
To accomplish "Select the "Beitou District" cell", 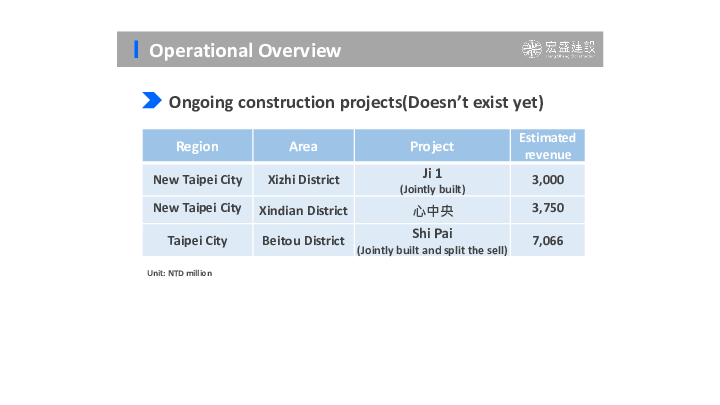I will tap(303, 240).
